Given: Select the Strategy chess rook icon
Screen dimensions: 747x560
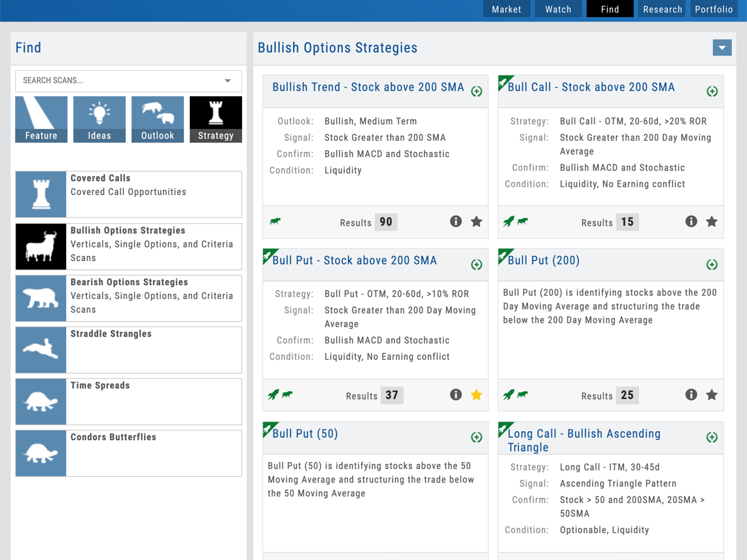Looking at the screenshot, I should coord(216,119).
